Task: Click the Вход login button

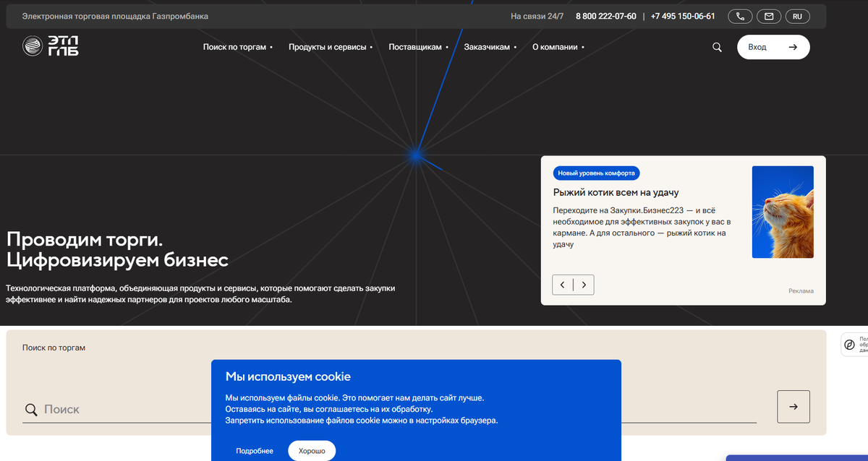Action: tap(773, 47)
